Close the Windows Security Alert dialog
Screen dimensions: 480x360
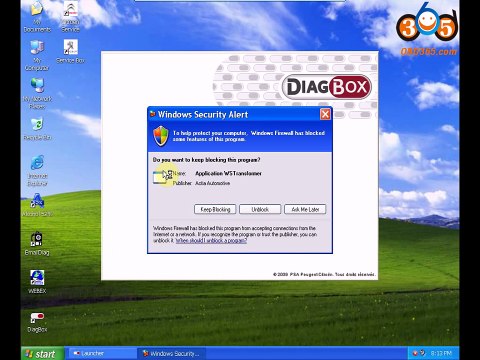(325, 114)
